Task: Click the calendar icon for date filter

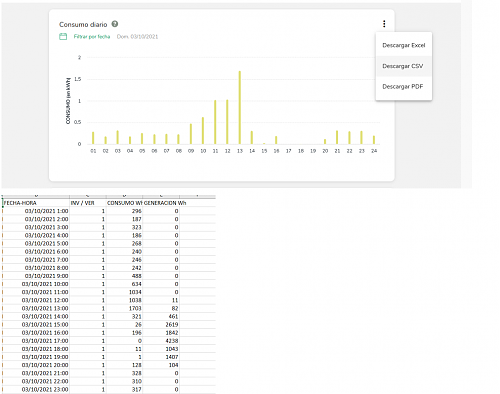Action: coord(63,36)
